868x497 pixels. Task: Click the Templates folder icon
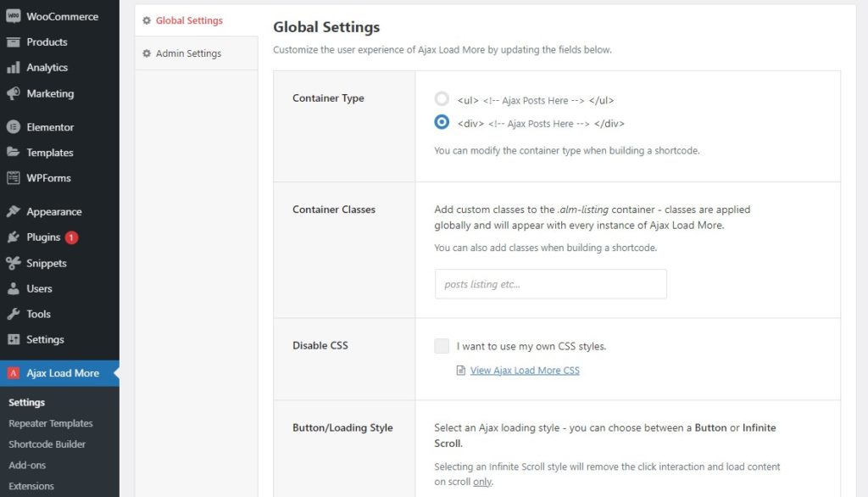(x=14, y=152)
